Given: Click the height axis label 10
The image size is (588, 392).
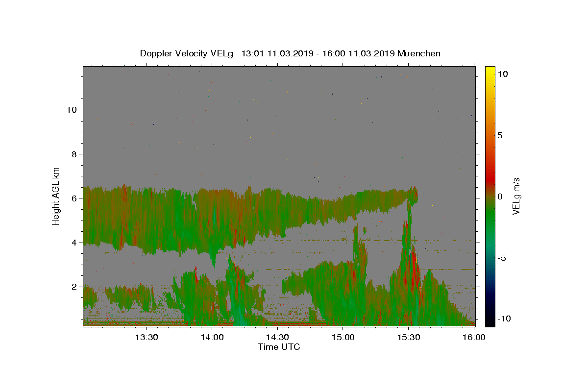Looking at the screenshot, I should [72, 110].
